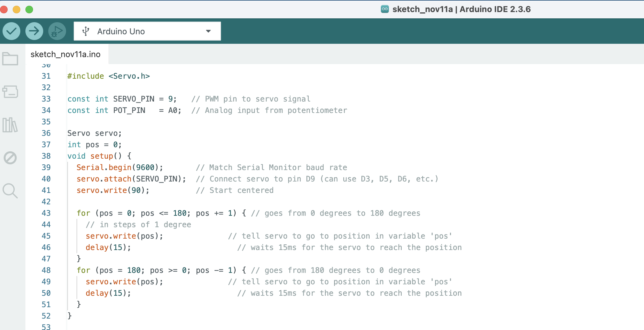Start debugging with the bug-play icon
Screen dimensions: 644x330
pyautogui.click(x=57, y=31)
